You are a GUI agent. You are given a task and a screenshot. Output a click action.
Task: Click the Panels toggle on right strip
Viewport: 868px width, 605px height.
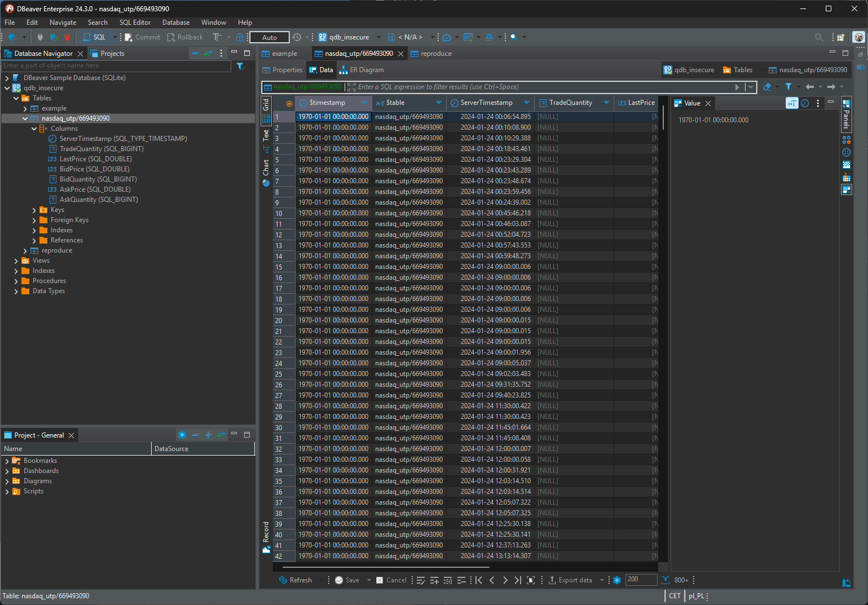point(847,115)
